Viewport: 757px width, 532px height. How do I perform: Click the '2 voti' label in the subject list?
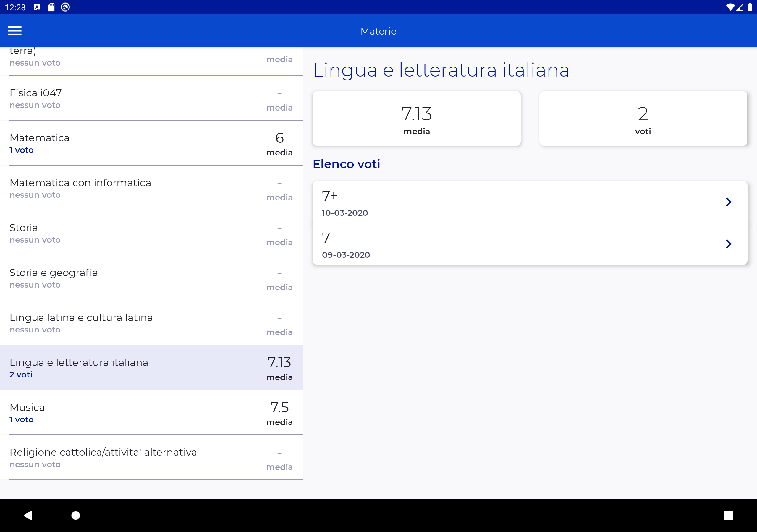tap(21, 375)
